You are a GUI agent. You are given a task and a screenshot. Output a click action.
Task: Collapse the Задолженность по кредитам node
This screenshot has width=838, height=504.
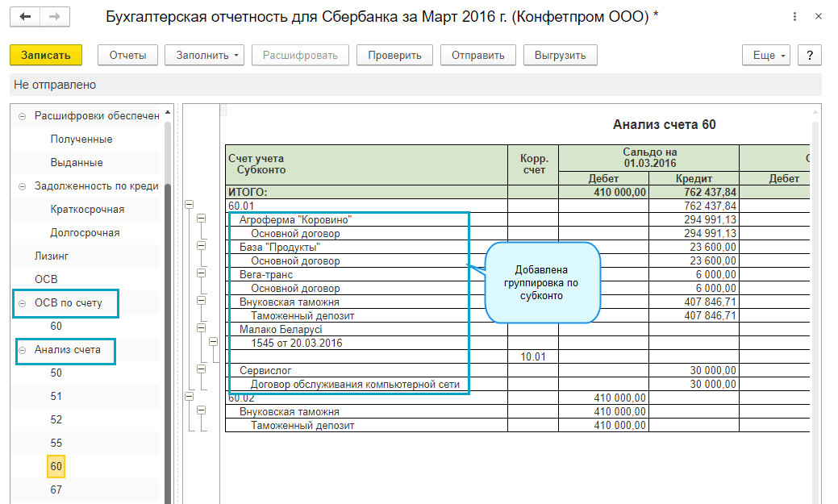pyautogui.click(x=22, y=186)
